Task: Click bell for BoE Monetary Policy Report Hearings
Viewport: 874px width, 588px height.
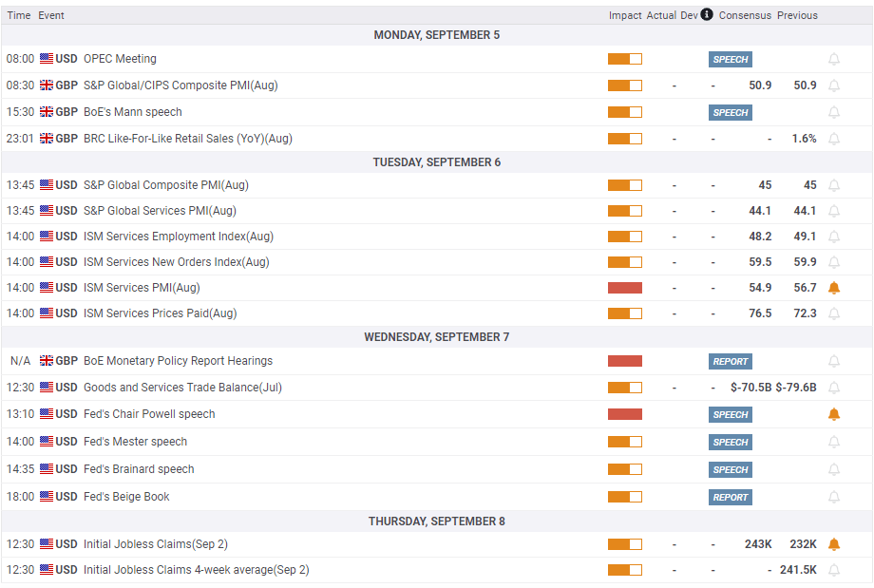Action: click(834, 361)
